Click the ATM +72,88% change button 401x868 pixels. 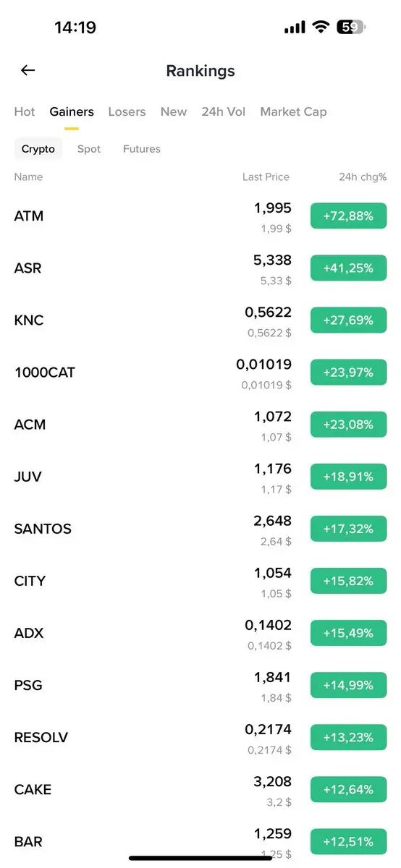pos(349,216)
